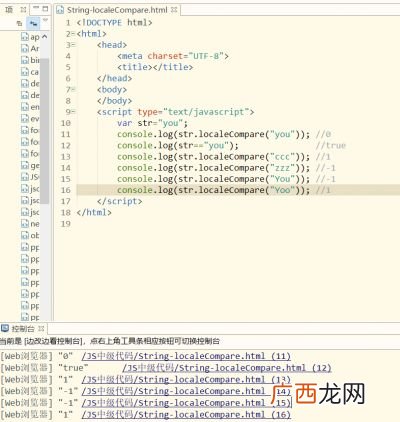Select the 'ca' file in project tree
The image size is (400, 422).
30,72
